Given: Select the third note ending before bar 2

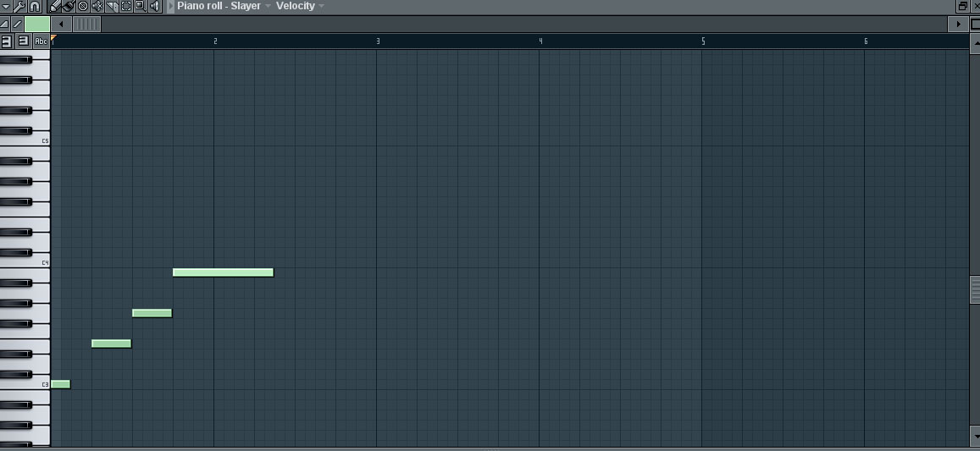Looking at the screenshot, I should (152, 313).
